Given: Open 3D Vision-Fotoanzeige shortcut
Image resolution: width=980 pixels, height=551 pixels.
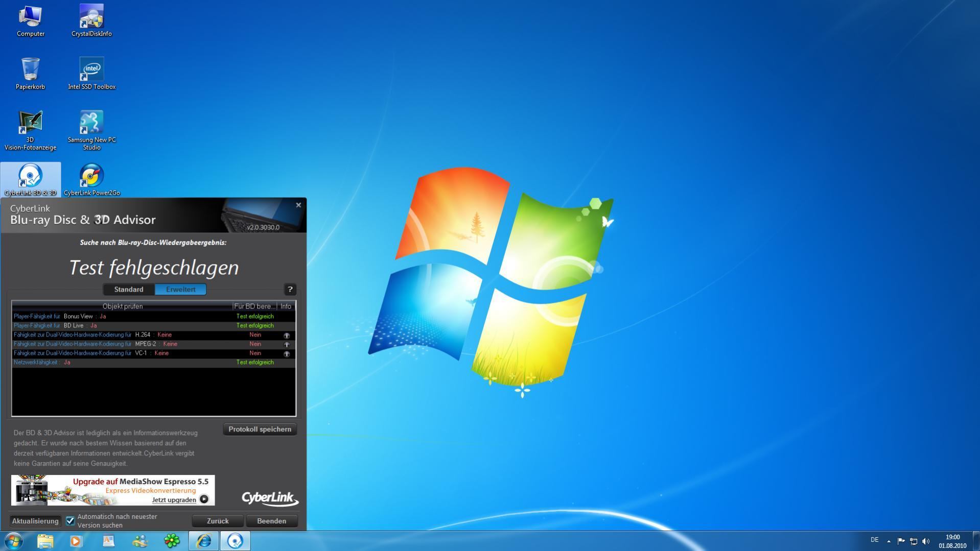Looking at the screenshot, I should coord(30,131).
